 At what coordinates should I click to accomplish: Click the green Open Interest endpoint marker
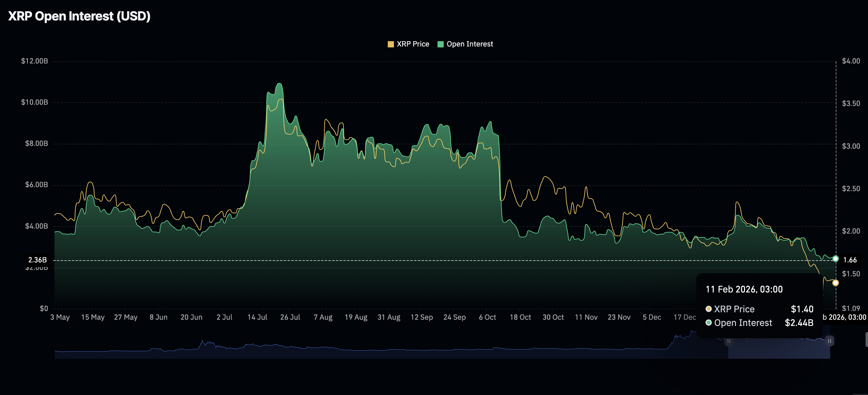(x=835, y=259)
